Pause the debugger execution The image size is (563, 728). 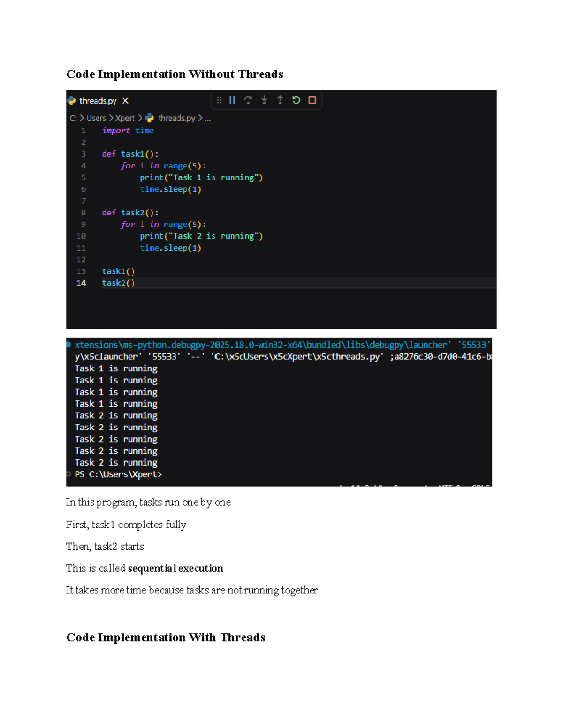coord(232,100)
